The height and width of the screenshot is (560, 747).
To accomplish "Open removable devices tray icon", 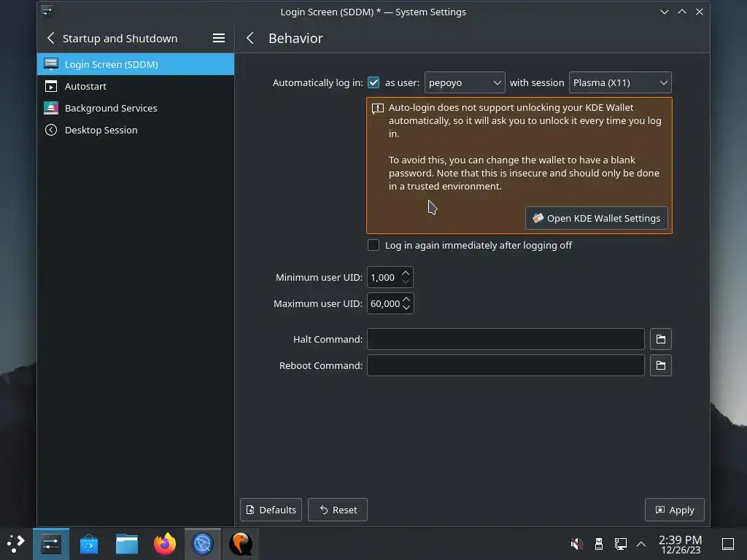I will tap(599, 544).
